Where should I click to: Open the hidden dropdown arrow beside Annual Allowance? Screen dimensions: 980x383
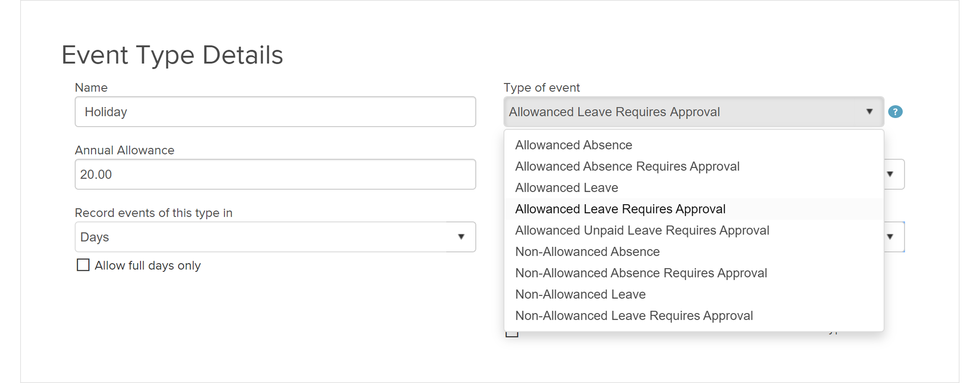(890, 174)
